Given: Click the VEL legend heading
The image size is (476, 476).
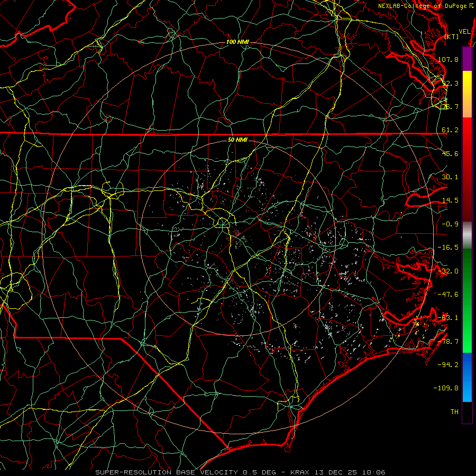Looking at the screenshot, I should point(464,32).
